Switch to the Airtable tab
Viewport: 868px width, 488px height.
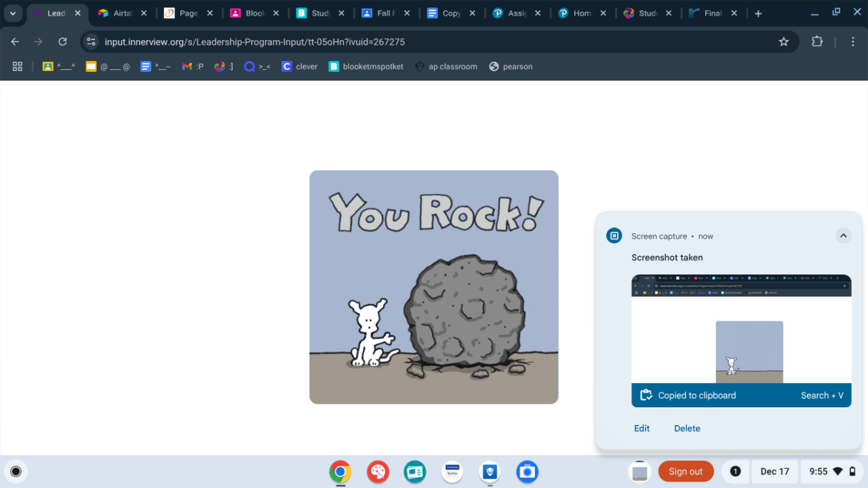coord(115,14)
